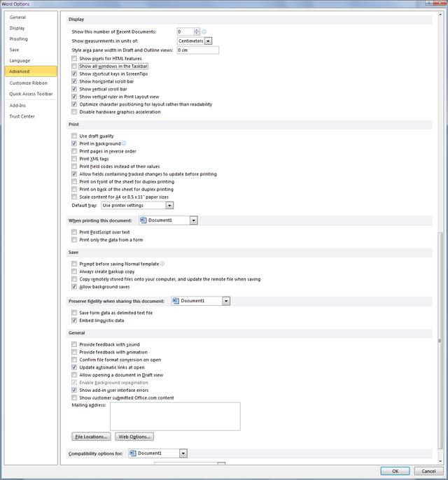Image resolution: width=448 pixels, height=480 pixels.
Task: Increase the Recent Documents number with up arrow
Action: 197,30
